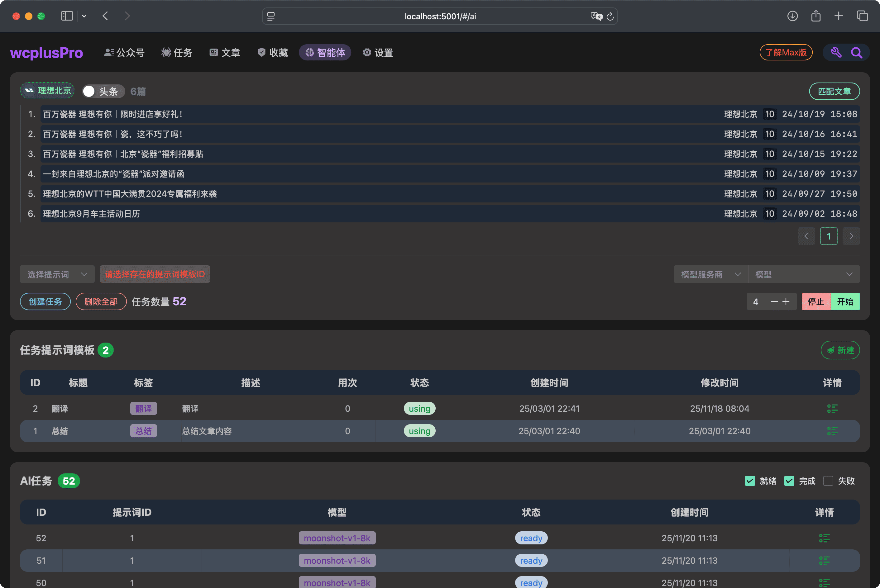The height and width of the screenshot is (588, 880).
Task: Open details icon for AI task 52
Action: pyautogui.click(x=825, y=538)
